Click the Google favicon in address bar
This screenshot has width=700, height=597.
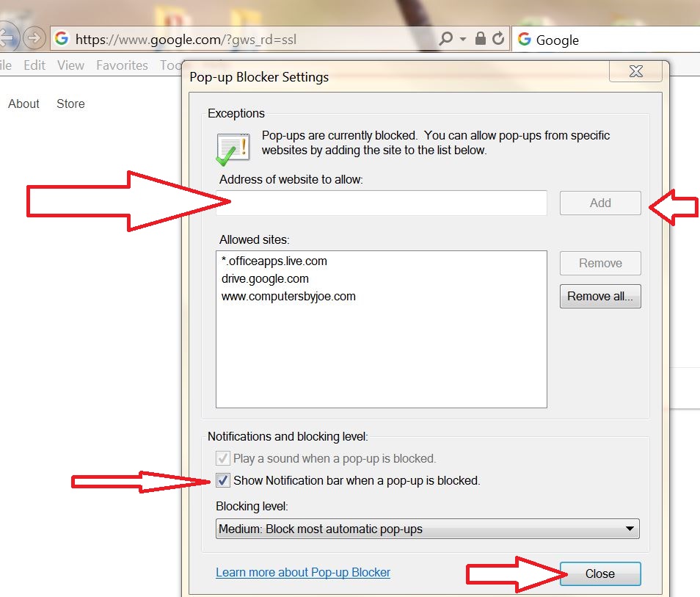(62, 38)
